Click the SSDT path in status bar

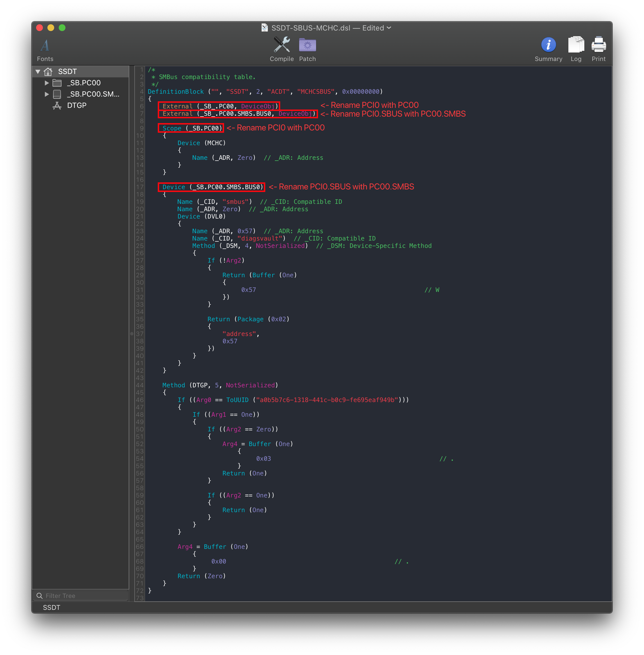click(51, 608)
